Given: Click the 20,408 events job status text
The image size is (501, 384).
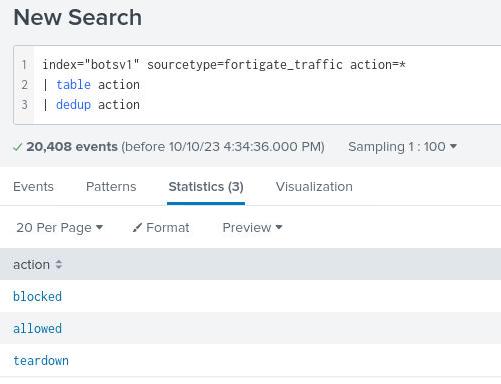Looking at the screenshot, I should point(72,147).
